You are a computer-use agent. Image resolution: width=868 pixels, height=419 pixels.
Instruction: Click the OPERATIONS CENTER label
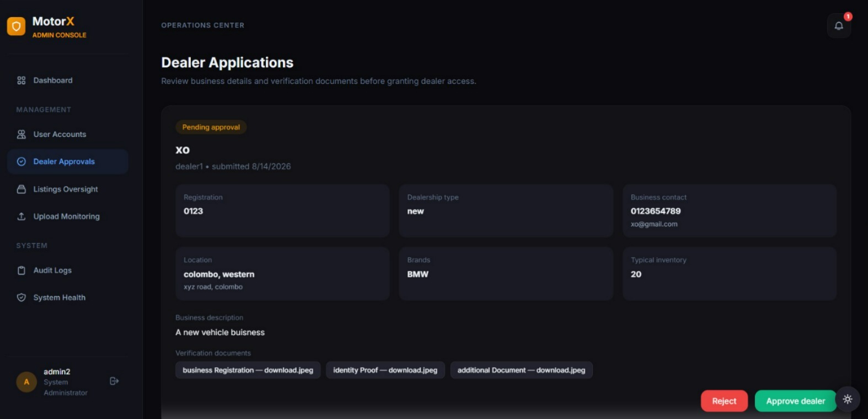(202, 25)
